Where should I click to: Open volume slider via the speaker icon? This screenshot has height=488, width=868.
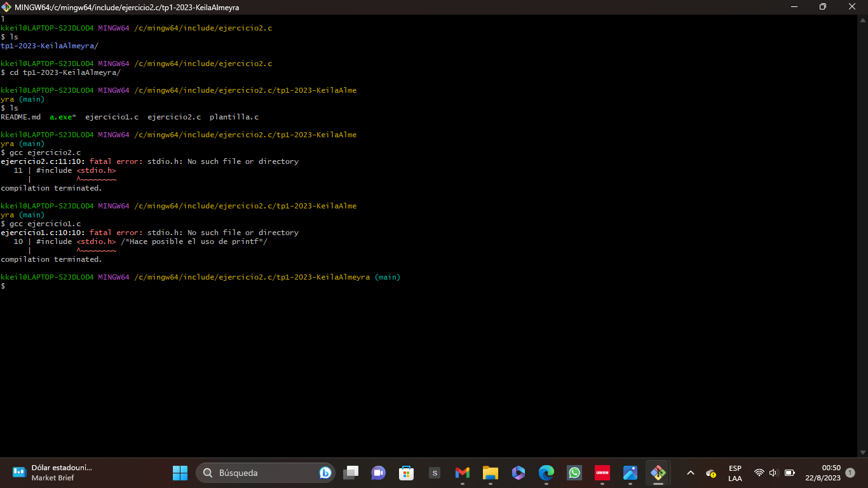point(773,473)
